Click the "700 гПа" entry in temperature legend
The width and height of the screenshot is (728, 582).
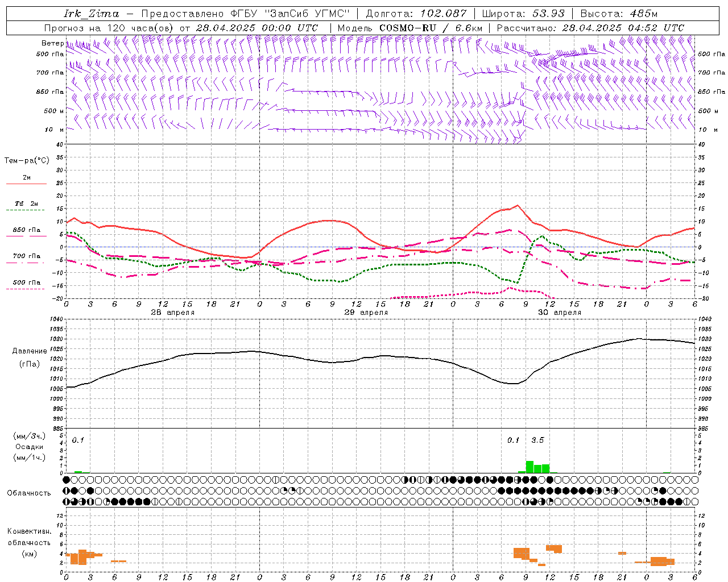27,256
